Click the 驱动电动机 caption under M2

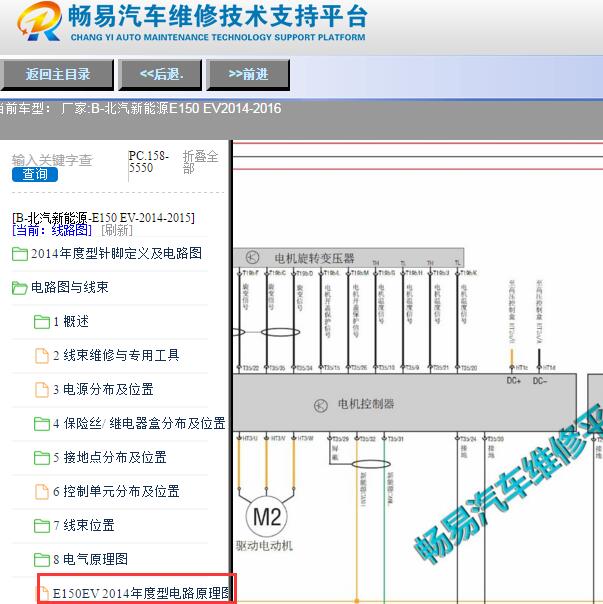pos(264,545)
